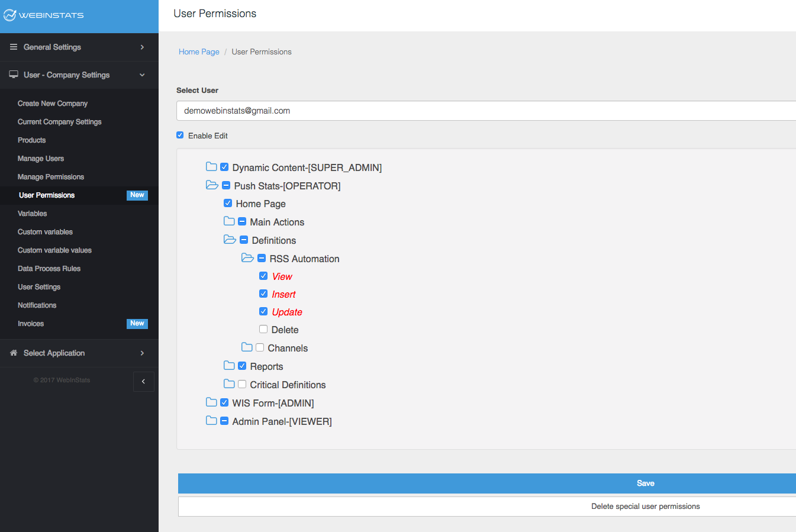The image size is (796, 532).
Task: Expand General Settings chevron arrow
Action: pyautogui.click(x=142, y=47)
